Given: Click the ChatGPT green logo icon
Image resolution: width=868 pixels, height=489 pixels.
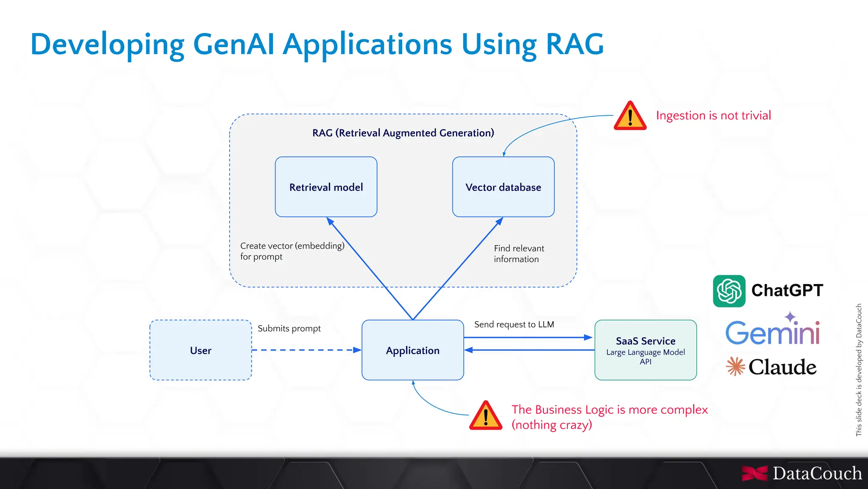Looking at the screenshot, I should point(729,291).
